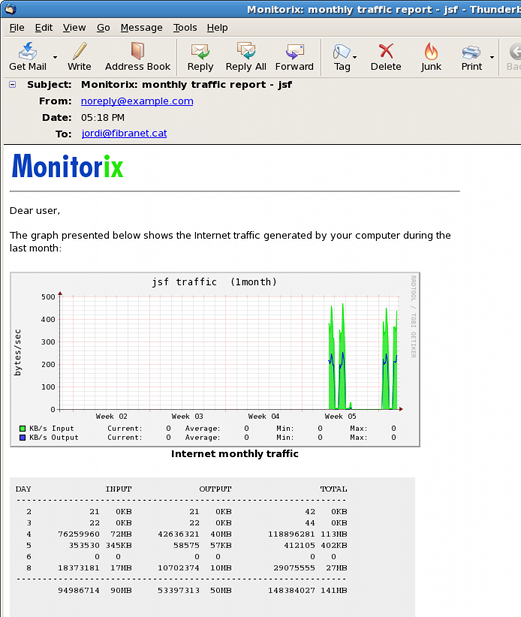Click the jordi@fibranet.cat recipient link

(x=124, y=133)
